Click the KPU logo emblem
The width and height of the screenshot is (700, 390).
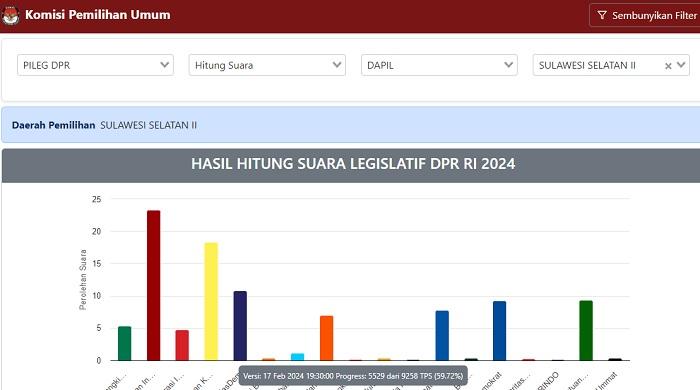point(10,15)
